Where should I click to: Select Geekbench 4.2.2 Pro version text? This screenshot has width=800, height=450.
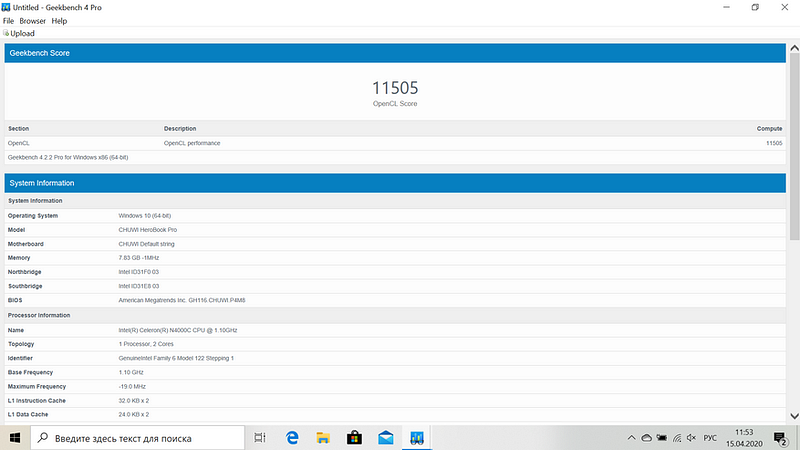[x=68, y=158]
